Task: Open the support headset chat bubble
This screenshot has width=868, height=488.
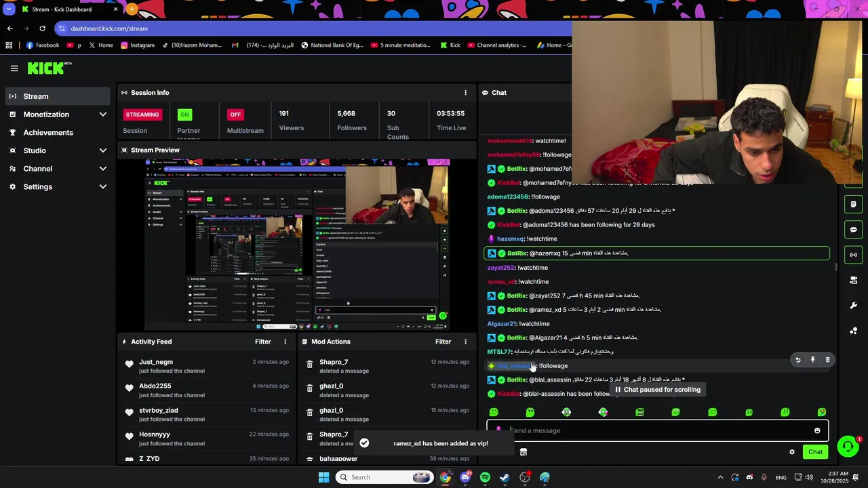Action: (848, 446)
